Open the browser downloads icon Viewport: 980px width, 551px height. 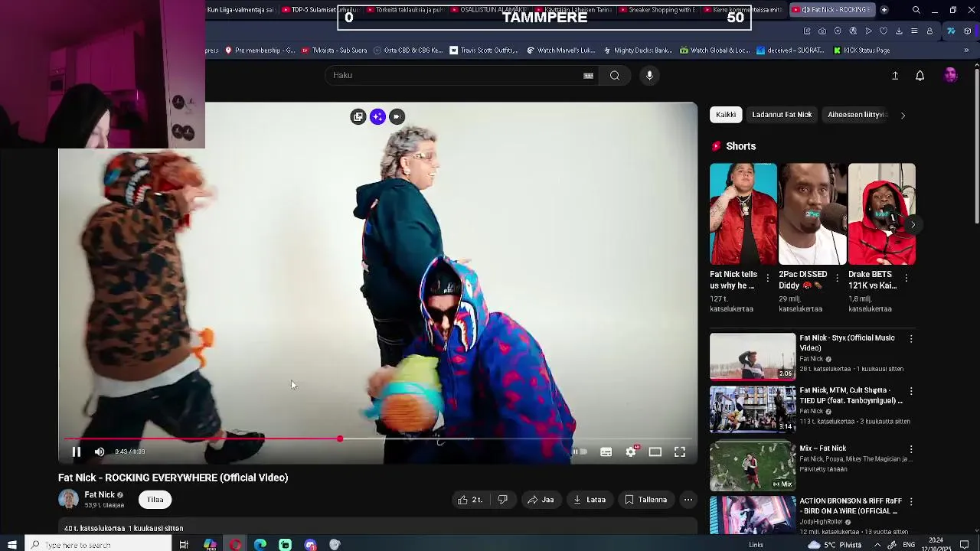[x=899, y=31]
